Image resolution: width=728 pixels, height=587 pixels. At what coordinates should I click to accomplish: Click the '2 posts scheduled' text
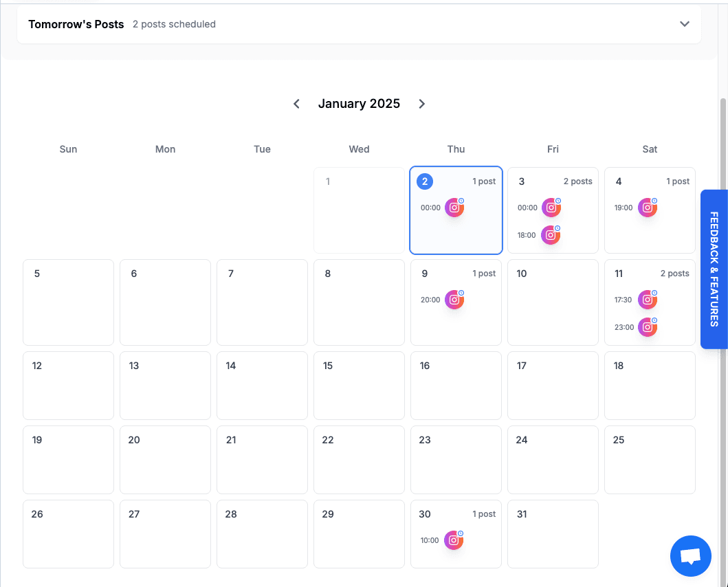(174, 24)
